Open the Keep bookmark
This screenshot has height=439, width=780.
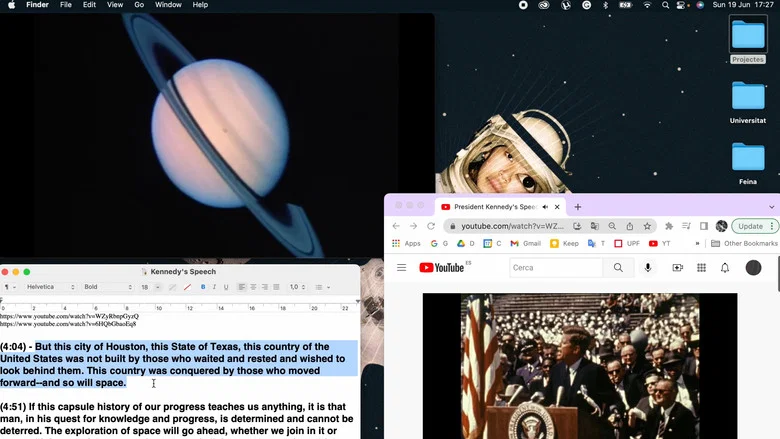coord(564,244)
